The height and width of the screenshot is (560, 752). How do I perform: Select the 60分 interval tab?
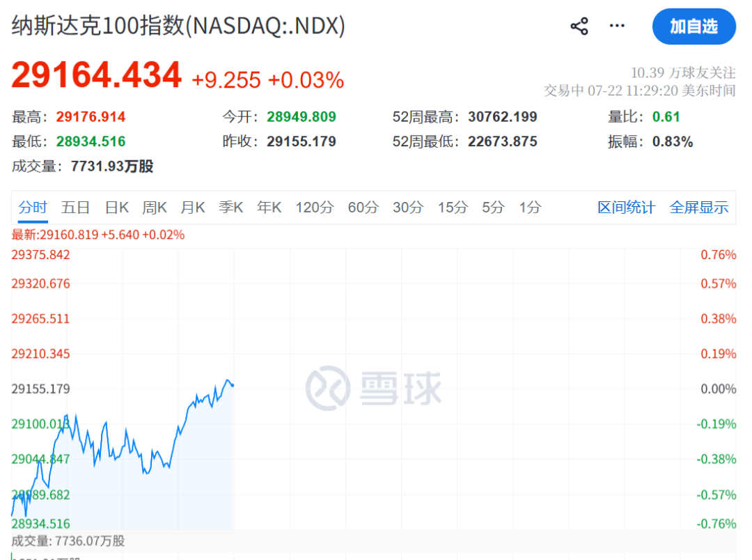[x=363, y=208]
